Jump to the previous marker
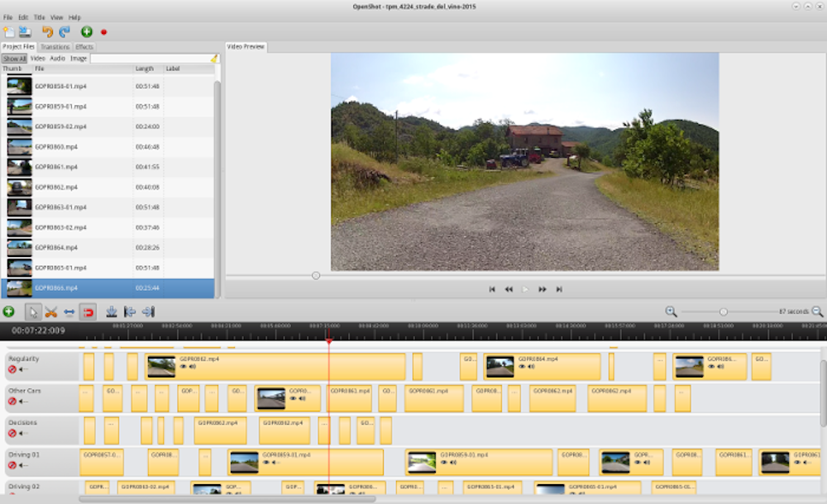Screen dimensions: 827x504 (130, 311)
